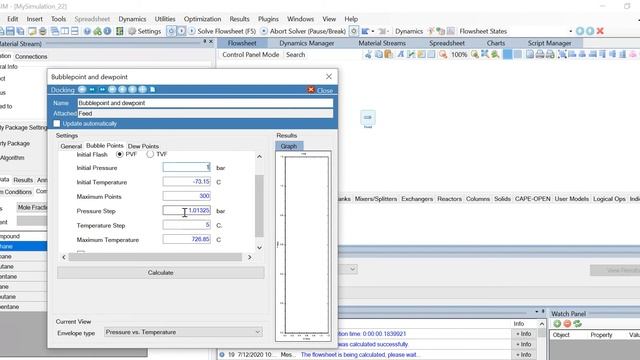
Task: Click the settings scroll down arrow
Action: [259, 248]
